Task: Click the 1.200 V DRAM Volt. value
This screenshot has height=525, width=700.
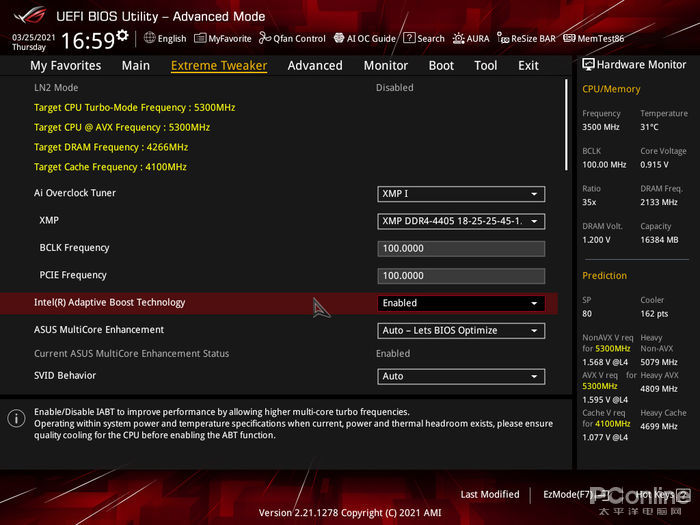Action: (x=596, y=240)
